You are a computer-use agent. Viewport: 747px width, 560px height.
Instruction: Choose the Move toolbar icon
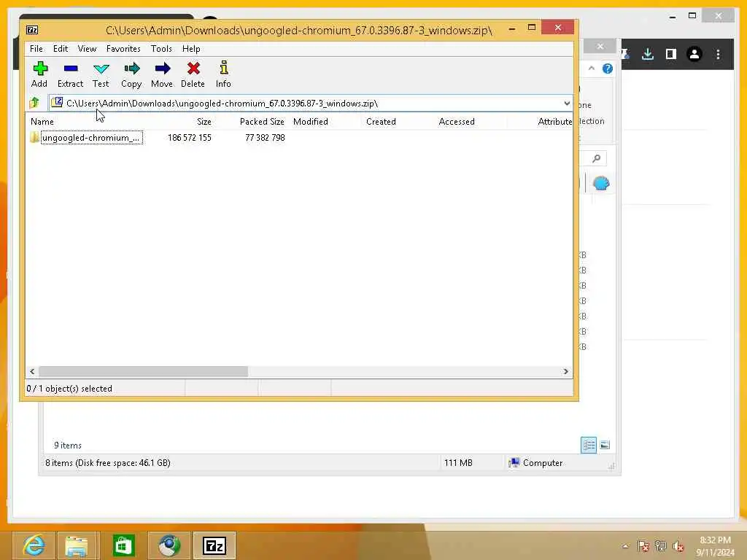(x=162, y=74)
